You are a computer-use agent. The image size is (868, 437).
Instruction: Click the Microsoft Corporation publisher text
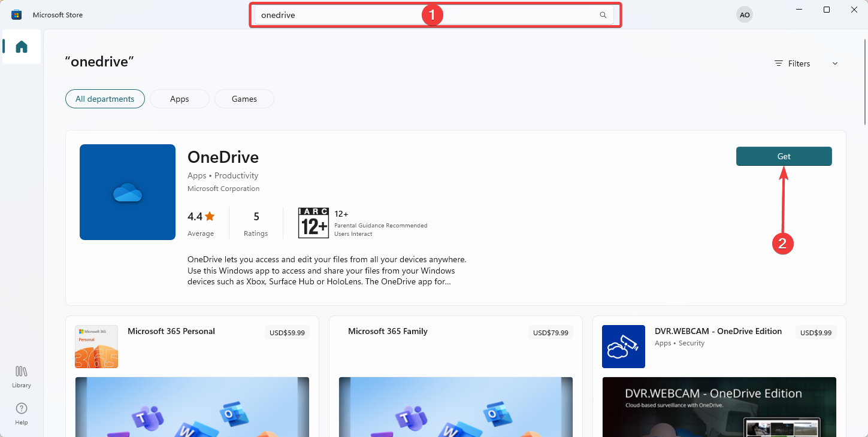223,189
